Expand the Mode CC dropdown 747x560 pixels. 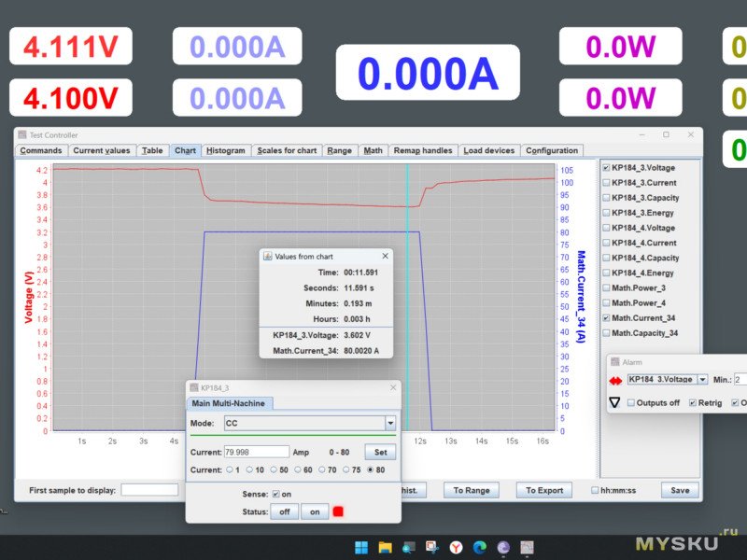pyautogui.click(x=390, y=424)
